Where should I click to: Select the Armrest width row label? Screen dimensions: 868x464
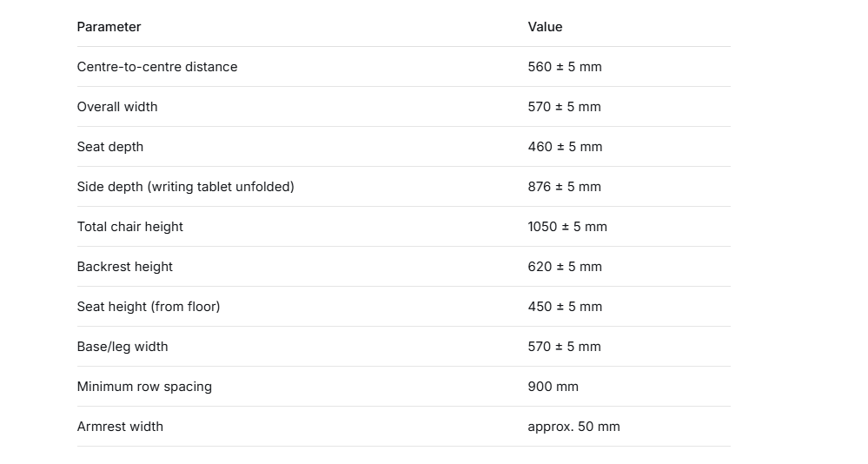click(120, 427)
